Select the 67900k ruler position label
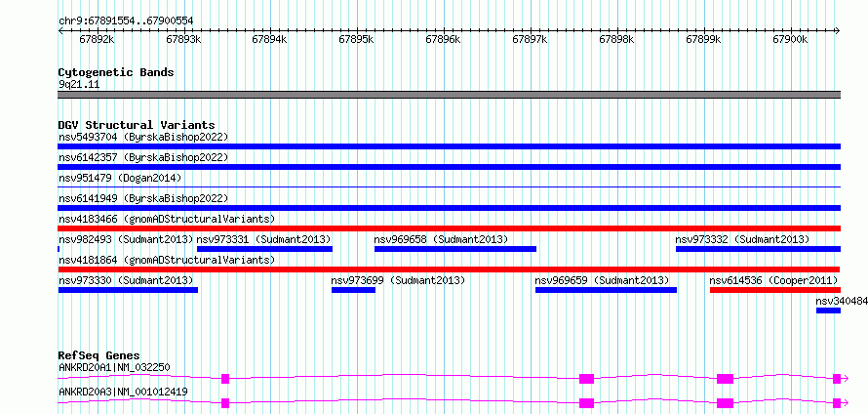This screenshot has height=414, width=868. point(791,39)
